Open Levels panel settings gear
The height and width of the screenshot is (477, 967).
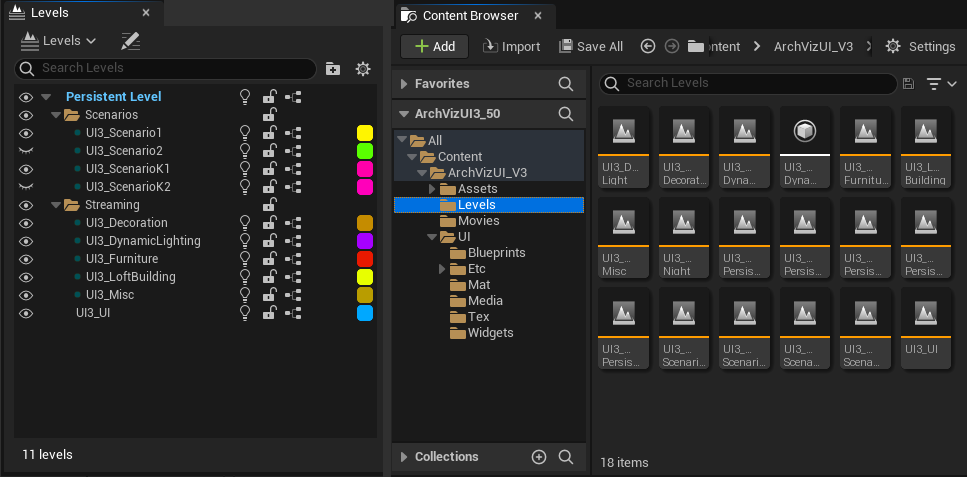pyautogui.click(x=363, y=68)
